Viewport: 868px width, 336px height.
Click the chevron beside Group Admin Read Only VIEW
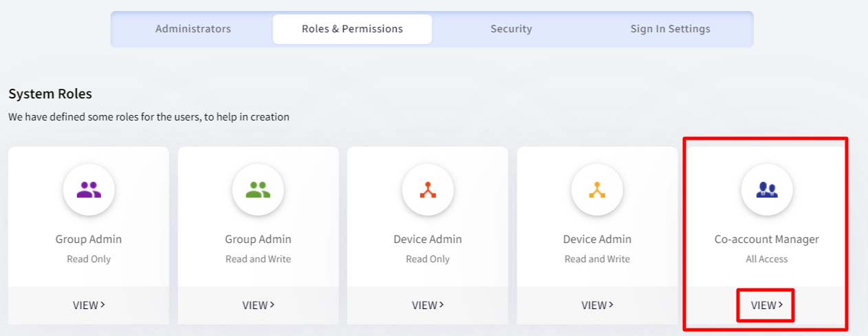tap(102, 305)
